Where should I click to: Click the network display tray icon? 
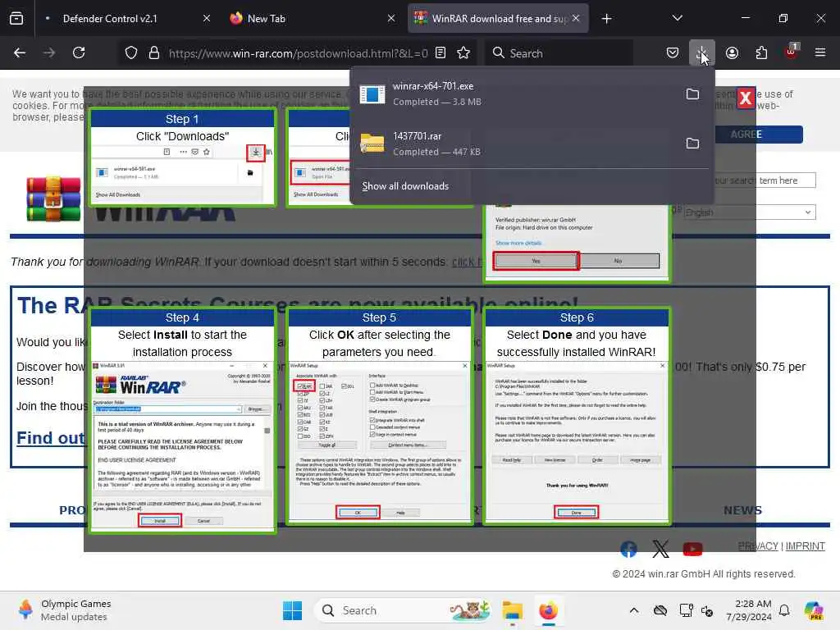tap(687, 610)
